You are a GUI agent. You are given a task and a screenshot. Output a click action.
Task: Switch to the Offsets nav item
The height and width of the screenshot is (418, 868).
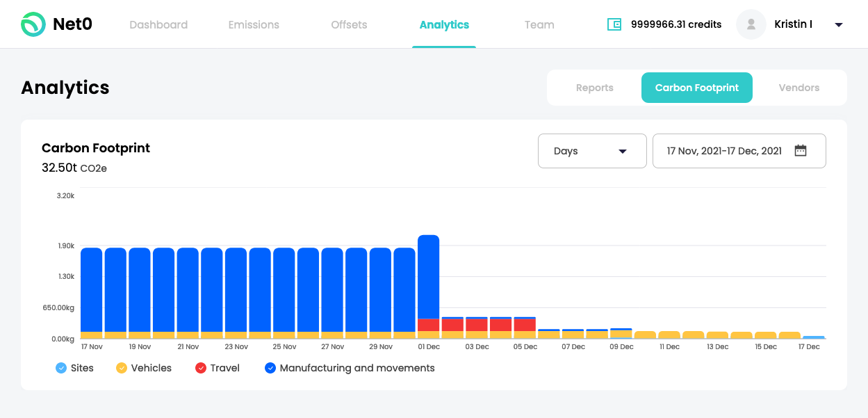click(x=349, y=24)
